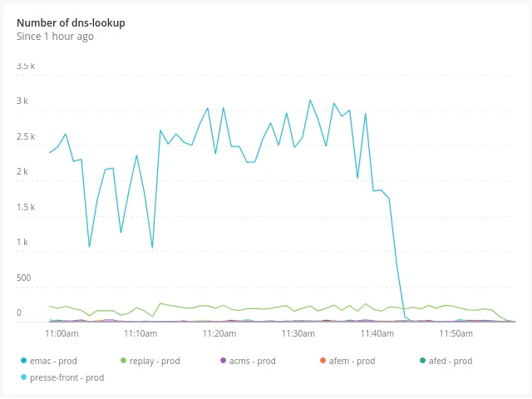Toggle the afed - prod series label
This screenshot has height=399, width=532.
pyautogui.click(x=451, y=361)
